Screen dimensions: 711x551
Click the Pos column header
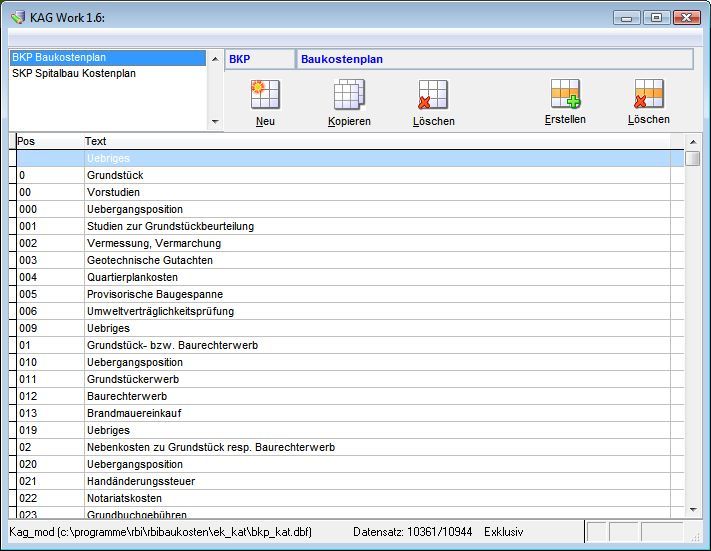[50, 141]
